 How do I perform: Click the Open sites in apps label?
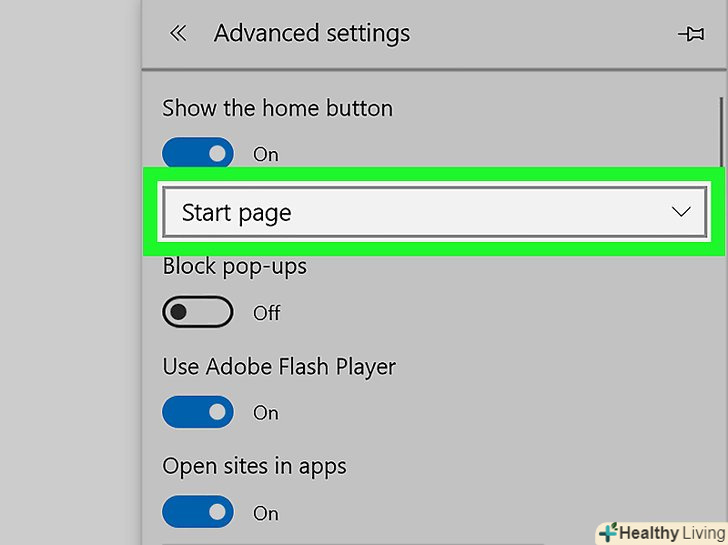coord(254,466)
